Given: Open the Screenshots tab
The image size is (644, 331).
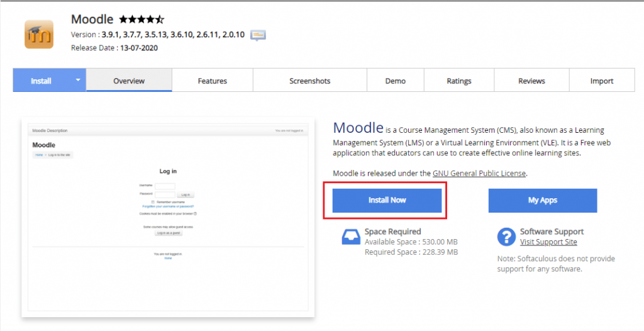Looking at the screenshot, I should click(x=309, y=81).
